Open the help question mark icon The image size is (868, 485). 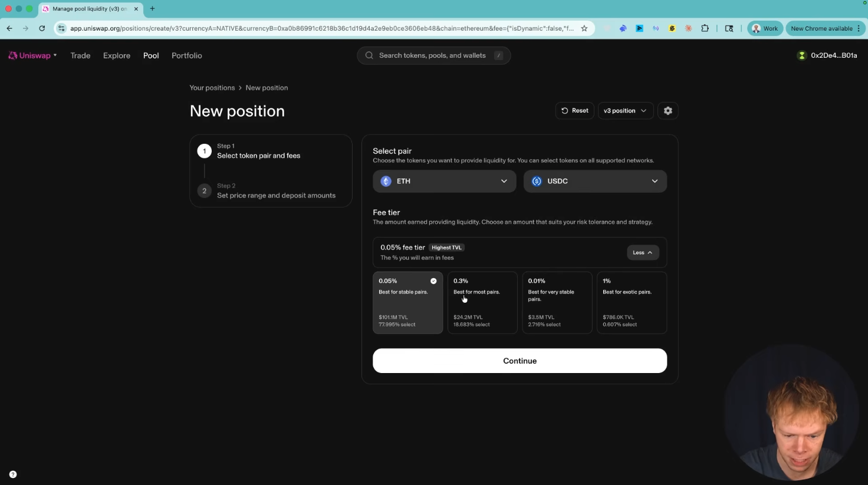coord(13,474)
